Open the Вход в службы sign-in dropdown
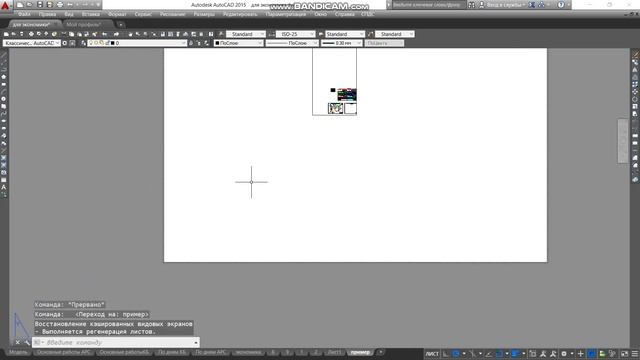 coord(503,5)
